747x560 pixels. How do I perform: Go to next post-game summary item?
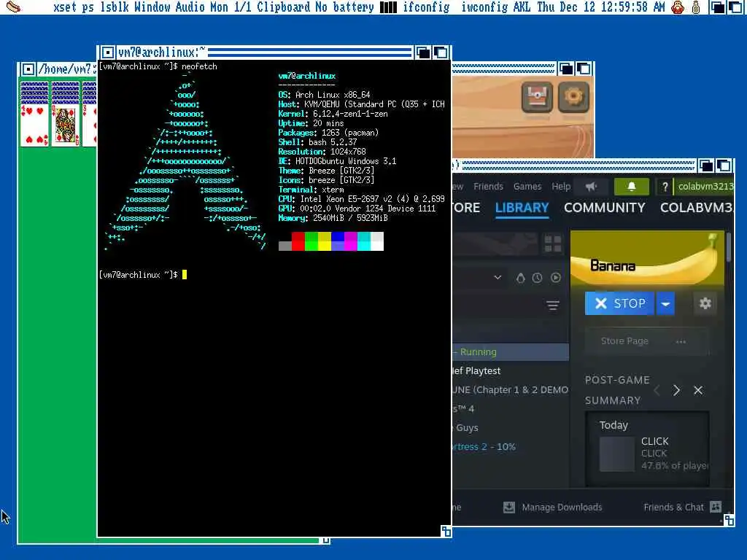[x=676, y=391]
